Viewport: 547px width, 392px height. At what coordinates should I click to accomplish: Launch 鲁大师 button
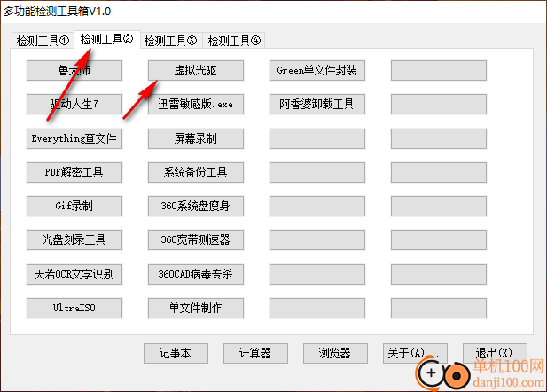74,71
